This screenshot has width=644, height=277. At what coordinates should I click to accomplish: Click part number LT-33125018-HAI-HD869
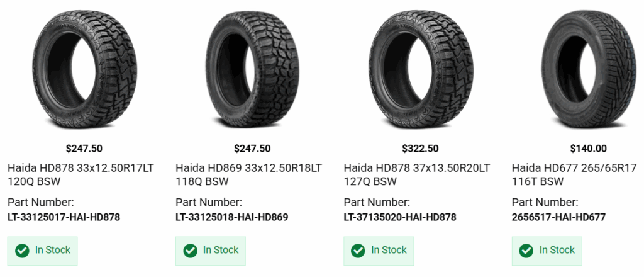pyautogui.click(x=231, y=217)
